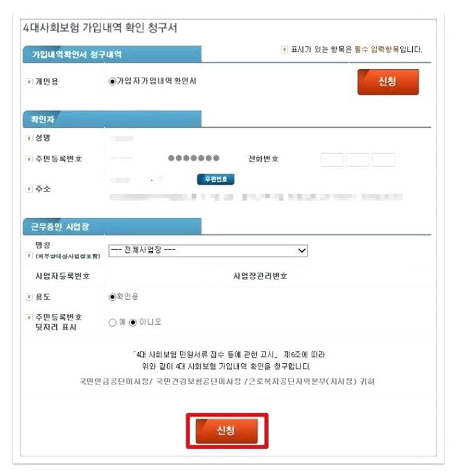Click the middle phone number input box
The height and width of the screenshot is (476, 457).
(358, 159)
